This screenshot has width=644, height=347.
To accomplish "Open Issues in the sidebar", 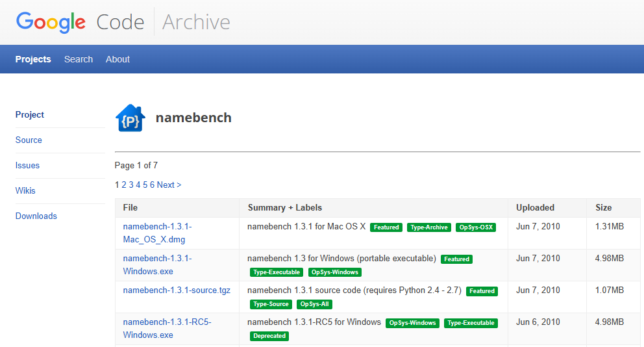I will (x=27, y=166).
